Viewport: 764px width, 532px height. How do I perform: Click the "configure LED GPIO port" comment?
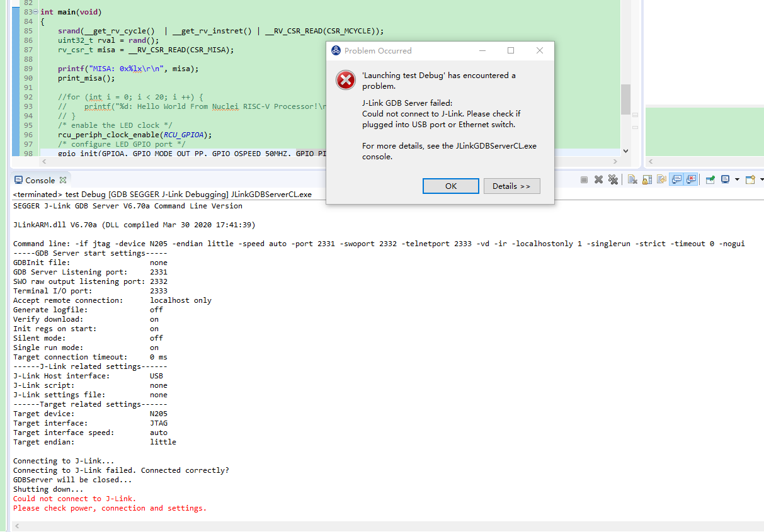point(122,144)
